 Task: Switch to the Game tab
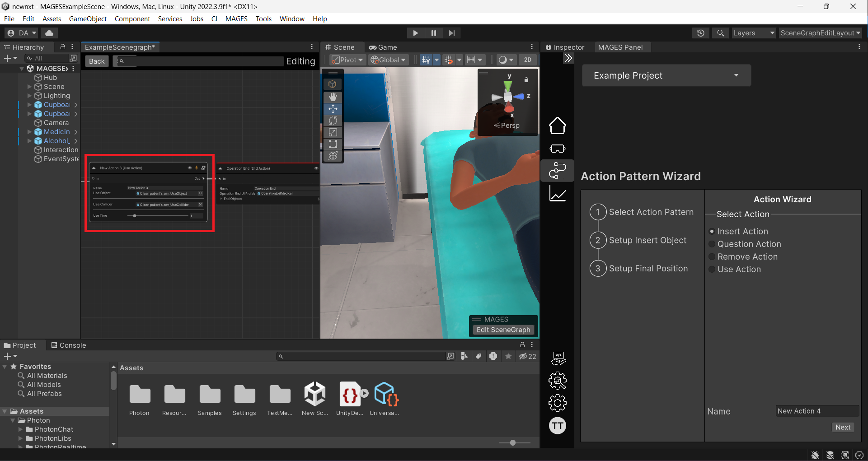pyautogui.click(x=383, y=47)
